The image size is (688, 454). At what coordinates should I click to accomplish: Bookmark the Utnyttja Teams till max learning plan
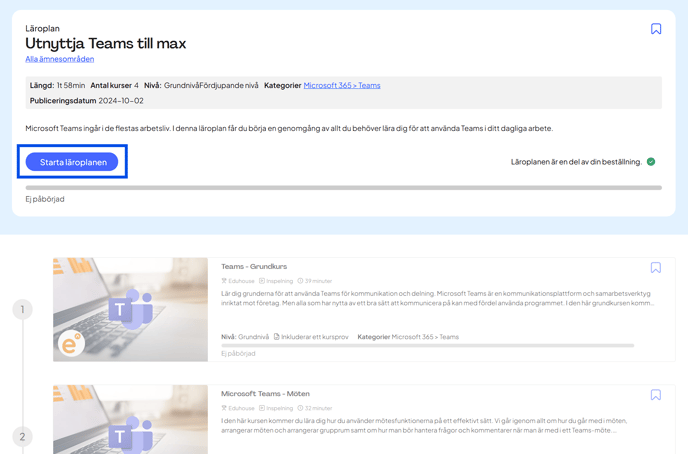(656, 29)
